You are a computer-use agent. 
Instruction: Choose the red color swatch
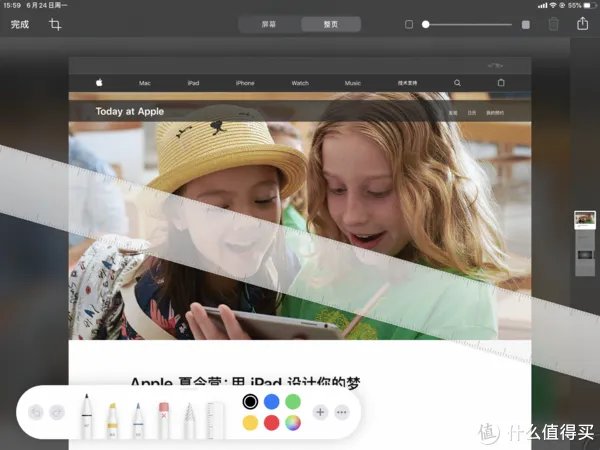coord(272,423)
